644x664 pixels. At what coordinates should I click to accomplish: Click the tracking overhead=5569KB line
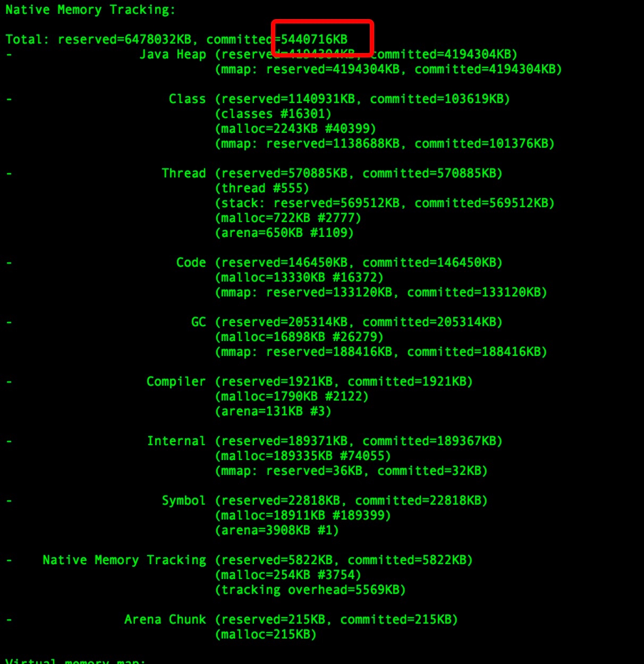tap(310, 590)
